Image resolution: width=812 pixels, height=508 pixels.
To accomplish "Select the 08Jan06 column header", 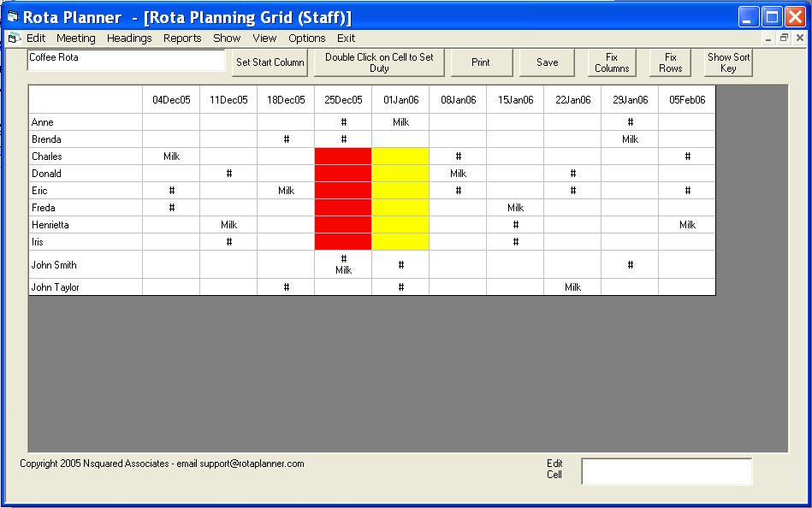I will click(x=459, y=100).
